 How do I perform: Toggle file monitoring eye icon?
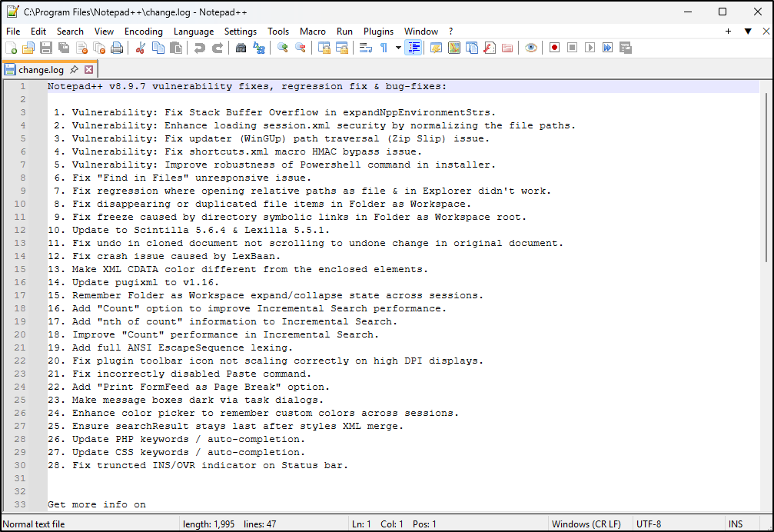point(530,48)
